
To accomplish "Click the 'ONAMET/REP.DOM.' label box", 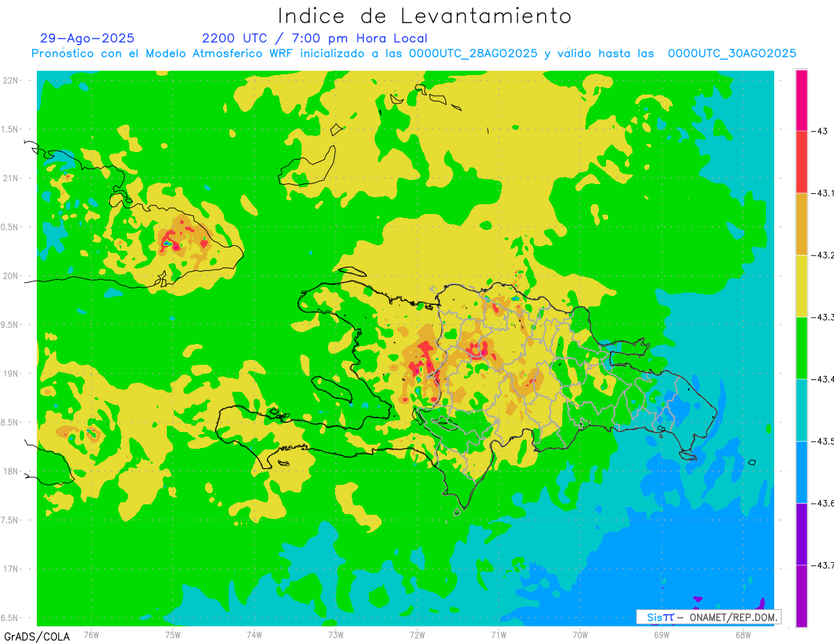I will [709, 617].
